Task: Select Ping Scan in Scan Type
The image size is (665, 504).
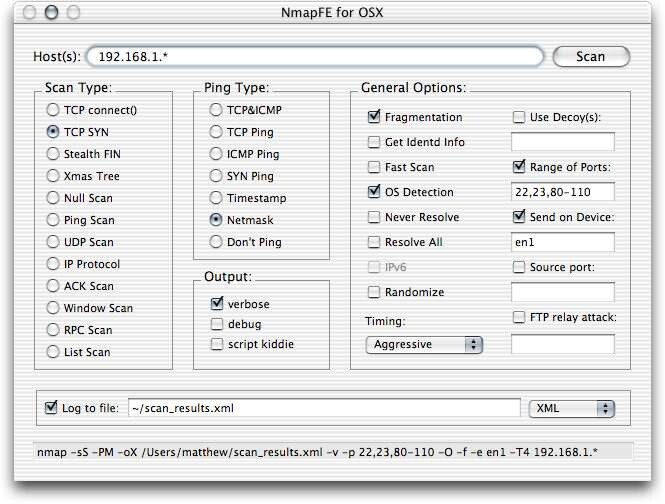Action: tap(53, 220)
